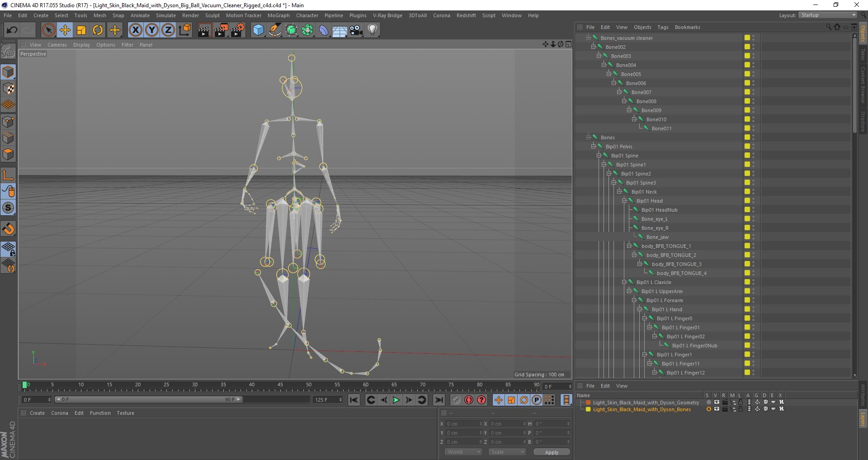Collapse the Bip01 L Hand node

[x=639, y=309]
